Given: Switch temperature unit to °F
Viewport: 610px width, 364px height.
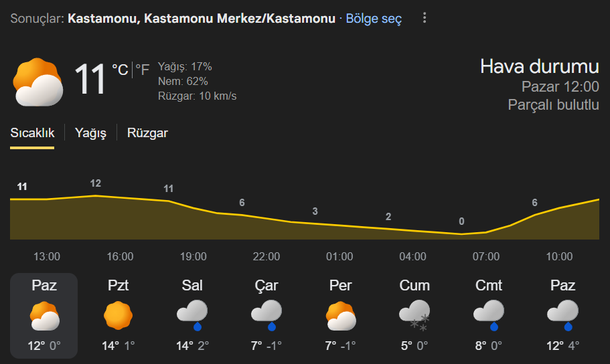Looking at the screenshot, I should click(142, 70).
